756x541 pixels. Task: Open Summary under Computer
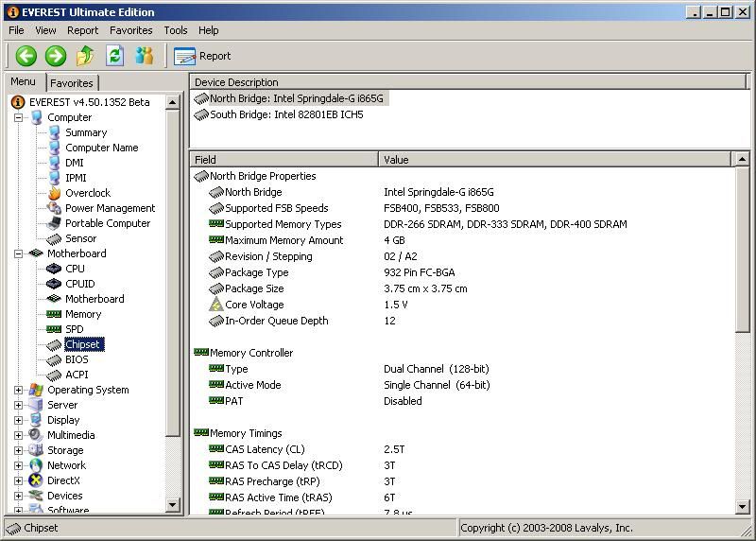coord(86,132)
